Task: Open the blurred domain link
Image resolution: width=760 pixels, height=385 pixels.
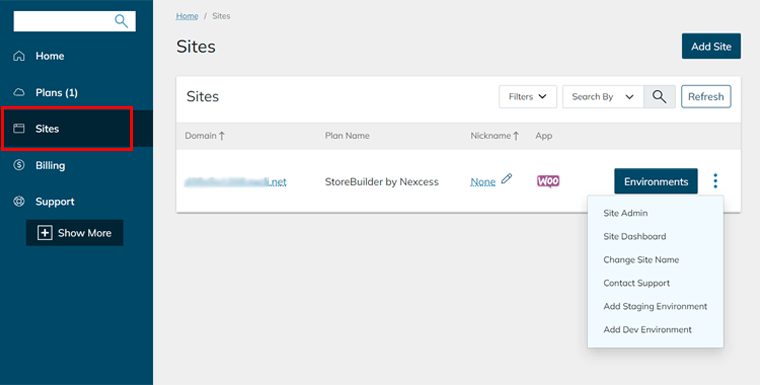Action: [x=236, y=182]
